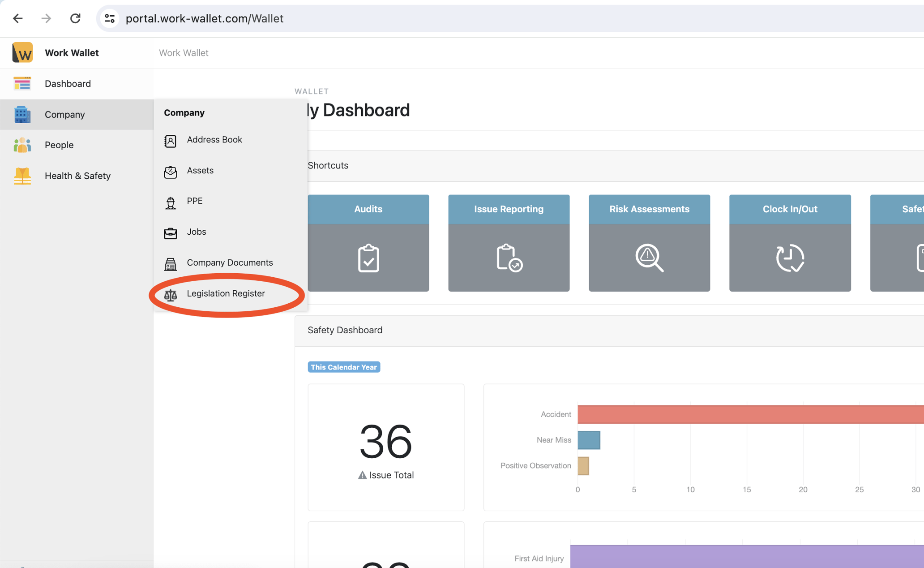924x568 pixels.
Task: Open the Audits shortcut tile
Action: point(368,243)
